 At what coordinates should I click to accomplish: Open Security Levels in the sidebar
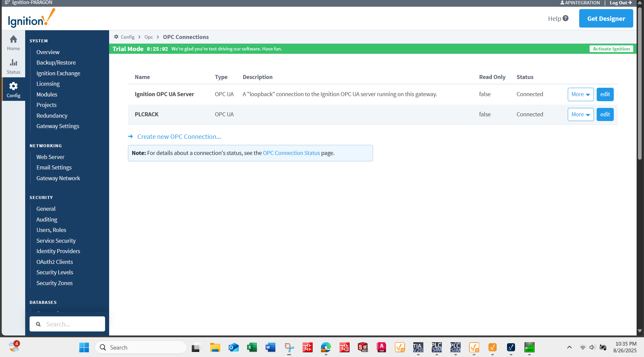click(55, 272)
